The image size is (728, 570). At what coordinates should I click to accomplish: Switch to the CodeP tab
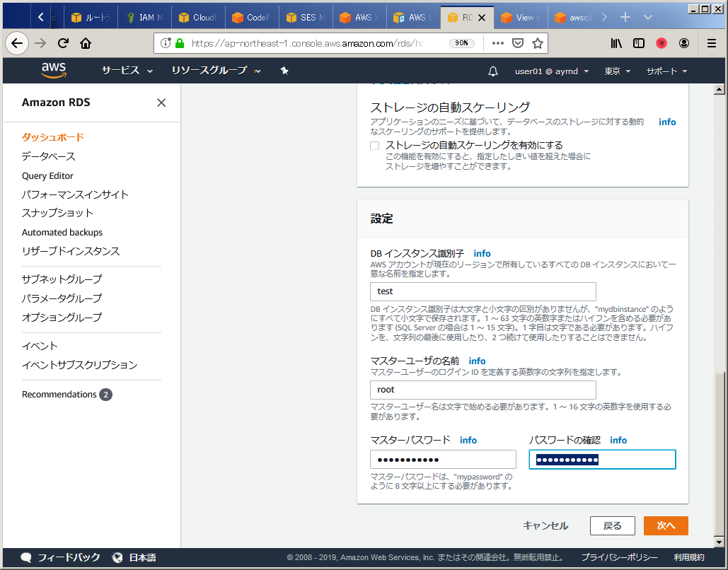coord(252,17)
